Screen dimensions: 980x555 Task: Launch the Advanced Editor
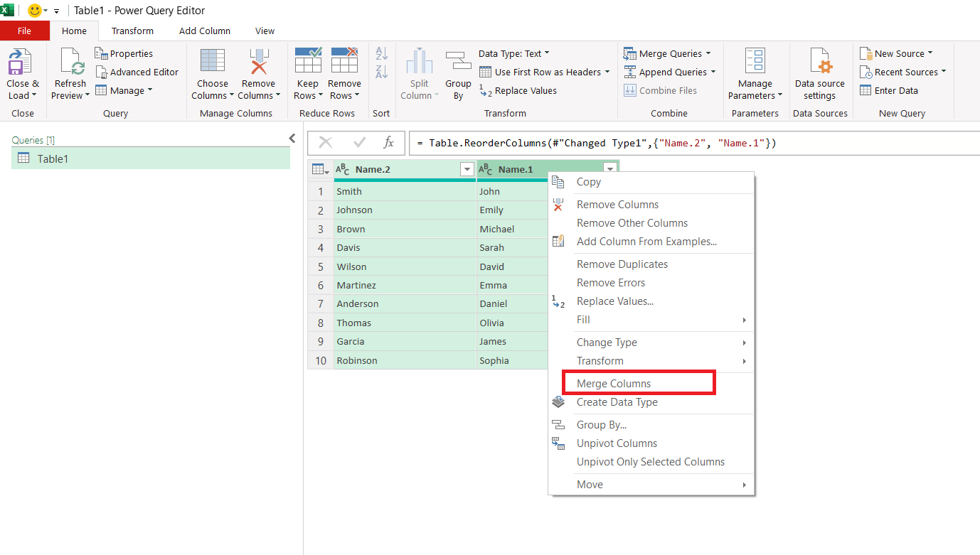click(137, 72)
